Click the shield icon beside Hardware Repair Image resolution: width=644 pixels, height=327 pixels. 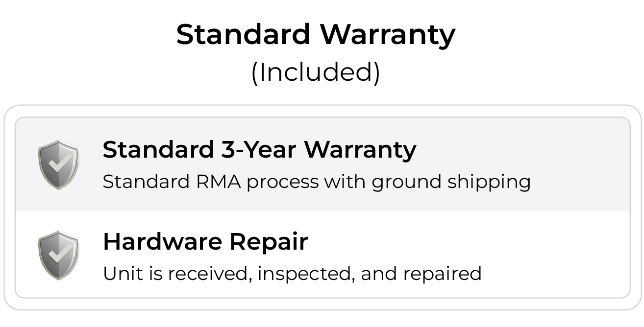coord(59,255)
